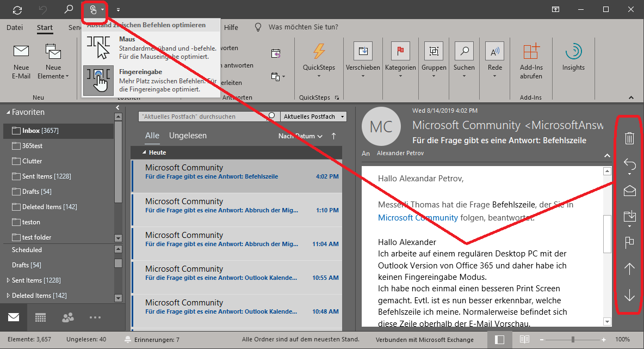The width and height of the screenshot is (644, 349).
Task: Open the Nach Datum sort dropdown
Action: click(x=300, y=136)
